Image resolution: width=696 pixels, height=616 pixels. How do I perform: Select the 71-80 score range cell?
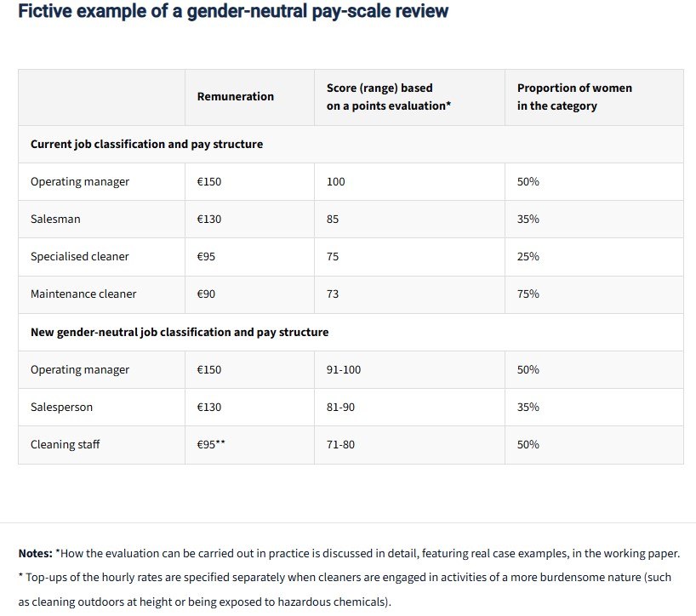click(x=340, y=444)
